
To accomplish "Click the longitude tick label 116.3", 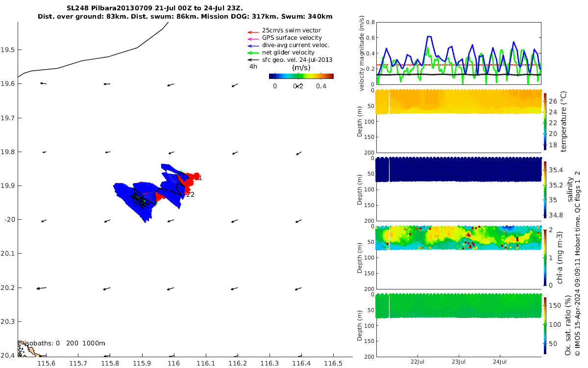I will pyautogui.click(x=269, y=364).
